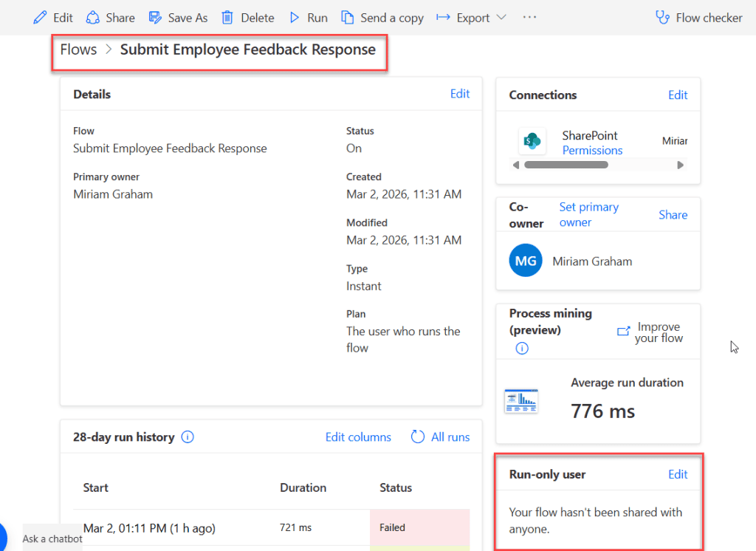Screen dimensions: 756x551
Task: Click the info icon under Process mining
Action: point(521,348)
